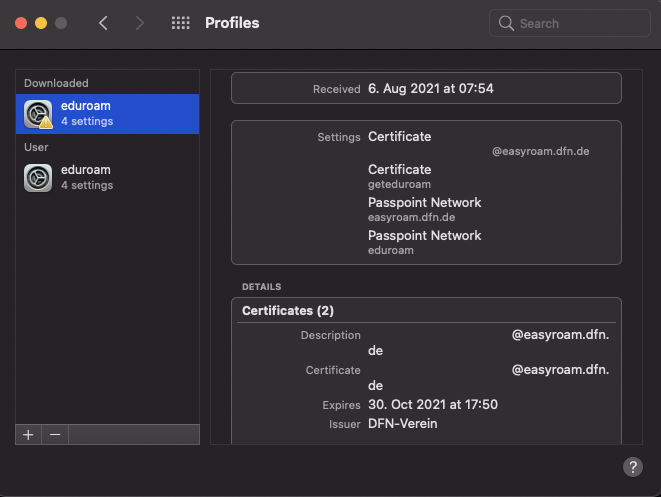Viewport: 661px width, 497px height.
Task: Click the Profiles window title
Action: [232, 23]
